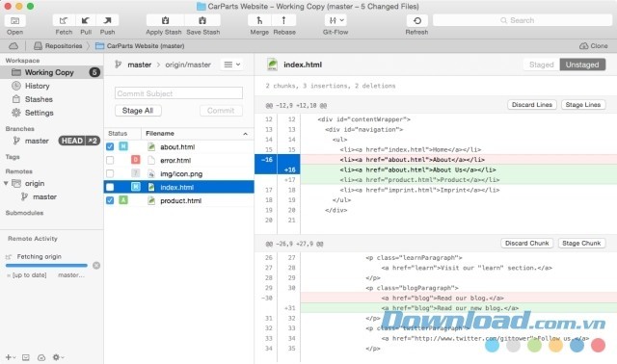Collapse the origin remote tree

pyautogui.click(x=6, y=183)
